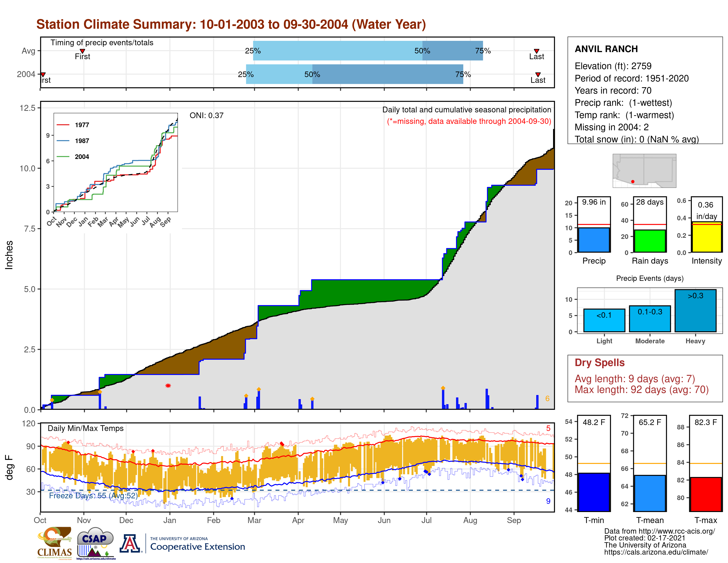
Task: Click the red station dot on the map
Action: tap(633, 181)
